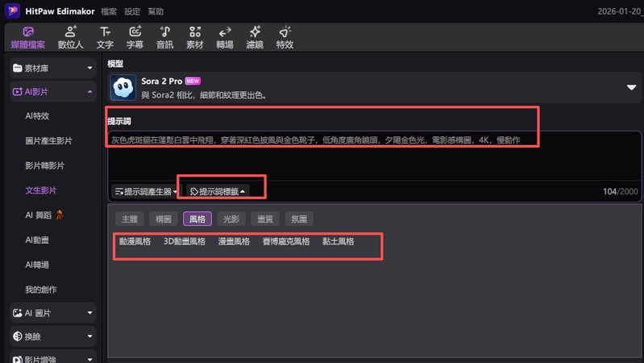
Task: Select 文生影片 text to video
Action: point(40,190)
